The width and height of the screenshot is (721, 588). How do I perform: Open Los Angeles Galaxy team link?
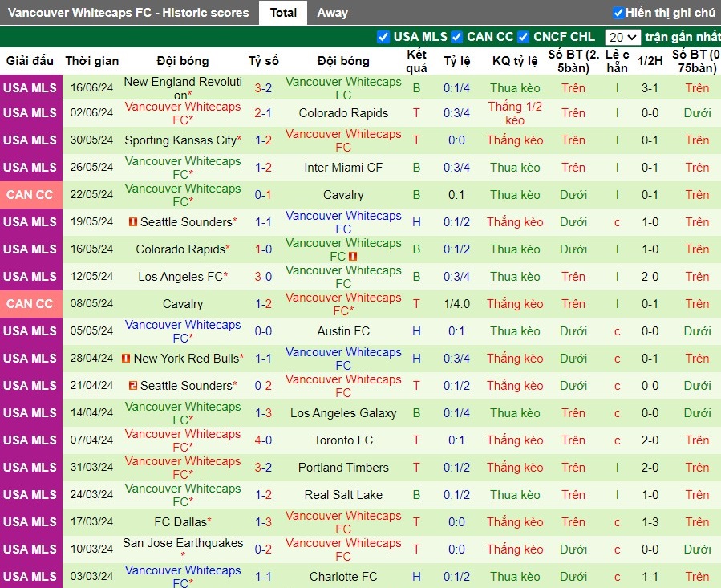pos(343,412)
